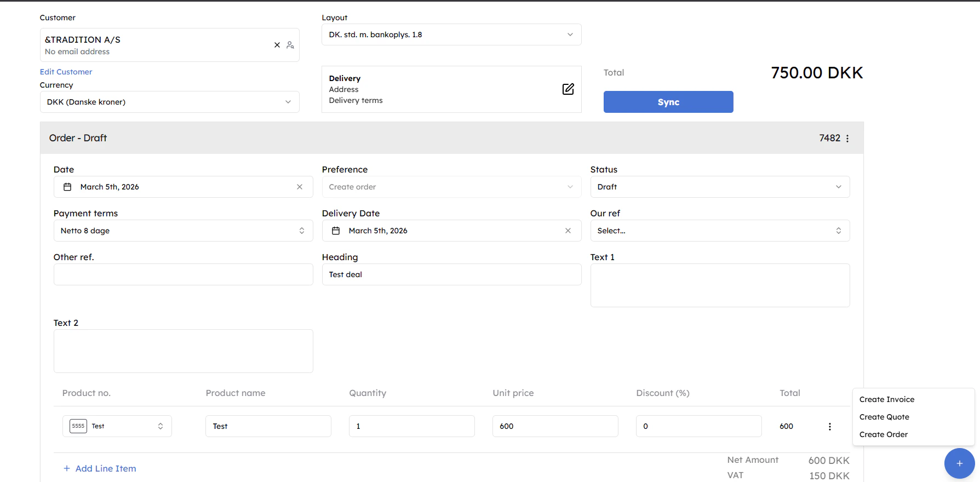Click plus icon beside Add Line Item
The image size is (980, 482).
point(67,468)
